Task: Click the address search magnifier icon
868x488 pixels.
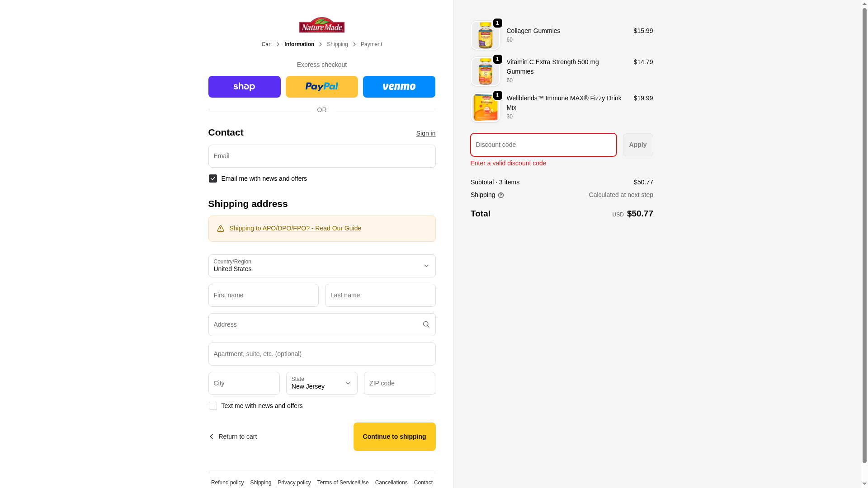Action: click(x=426, y=324)
